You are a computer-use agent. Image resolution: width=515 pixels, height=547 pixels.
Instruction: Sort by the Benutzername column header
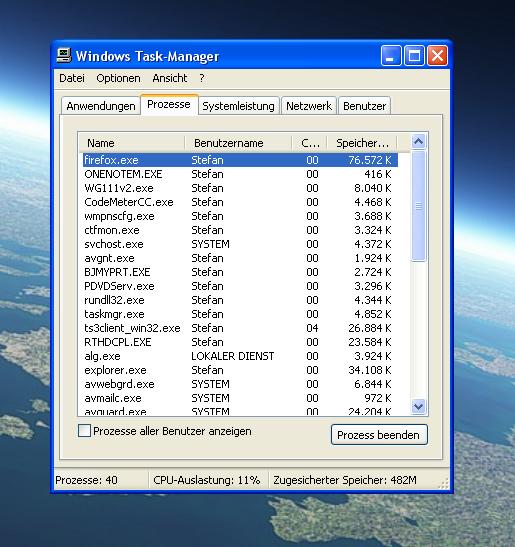(x=238, y=143)
